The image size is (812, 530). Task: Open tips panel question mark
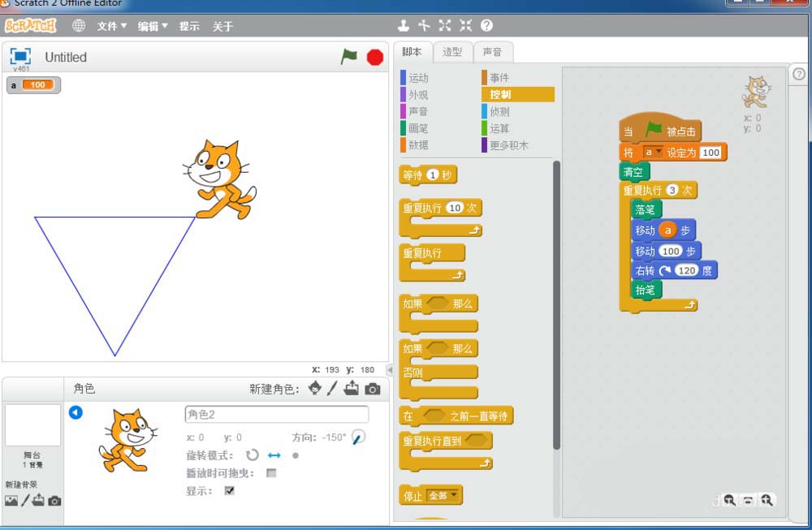point(799,74)
